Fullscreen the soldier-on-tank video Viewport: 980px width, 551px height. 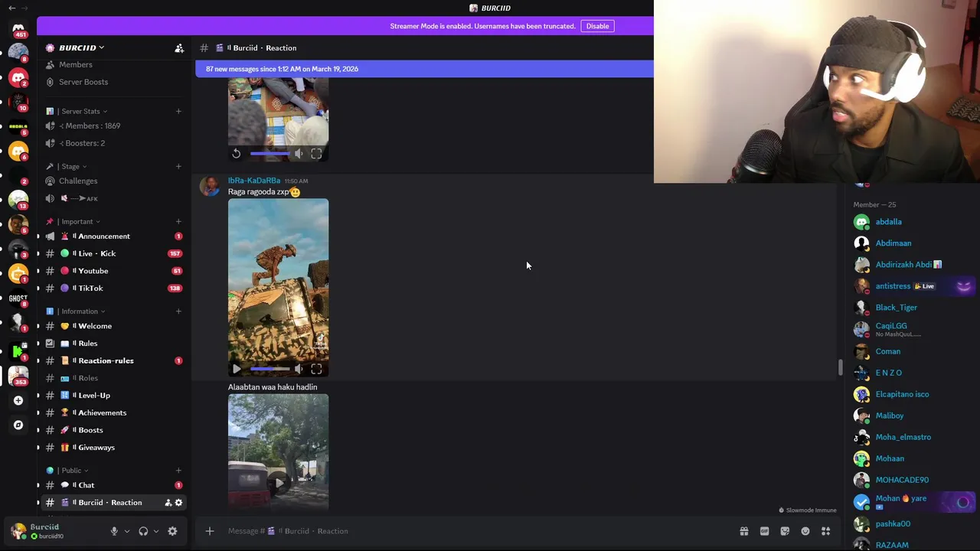316,369
